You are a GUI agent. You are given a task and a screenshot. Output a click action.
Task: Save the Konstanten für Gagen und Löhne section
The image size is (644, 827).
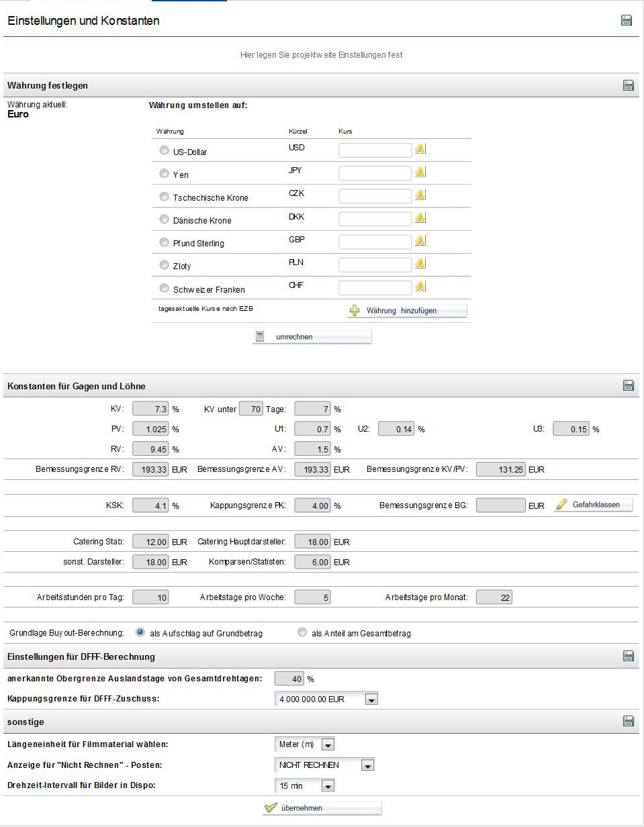(629, 385)
